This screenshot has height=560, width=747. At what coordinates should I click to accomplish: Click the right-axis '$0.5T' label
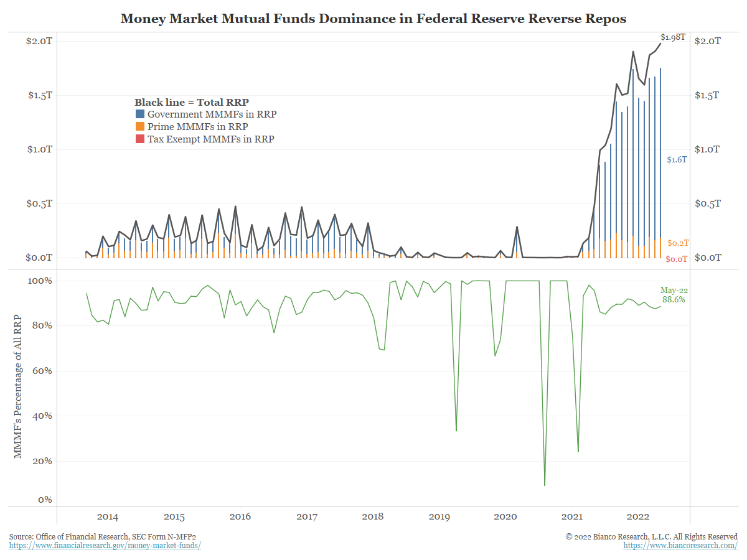coord(708,203)
